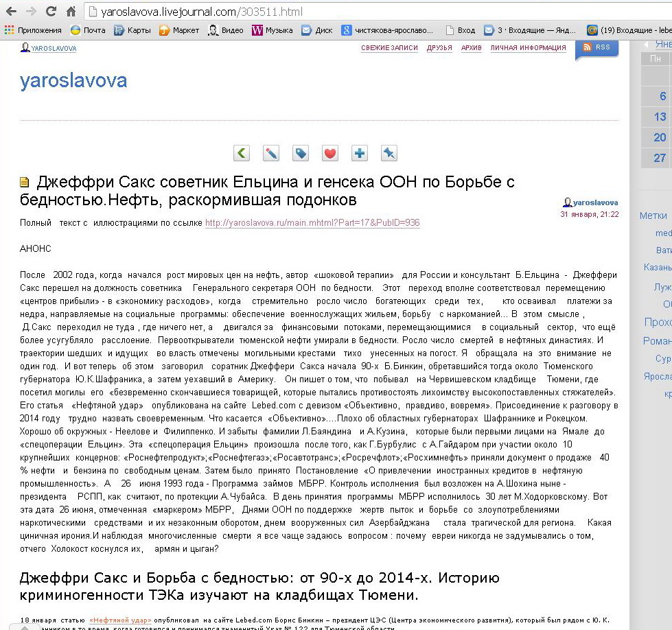
Task: Click the address bar URL field
Action: point(377,12)
